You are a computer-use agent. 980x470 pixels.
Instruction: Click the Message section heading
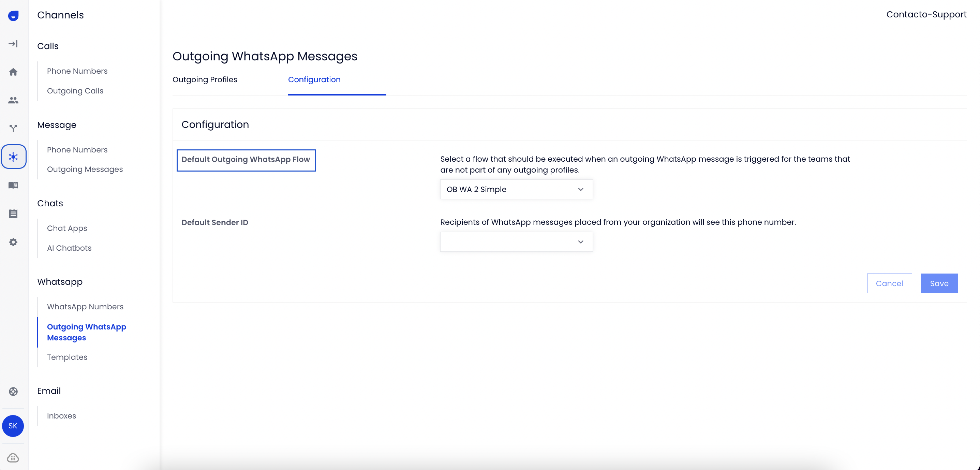(57, 125)
